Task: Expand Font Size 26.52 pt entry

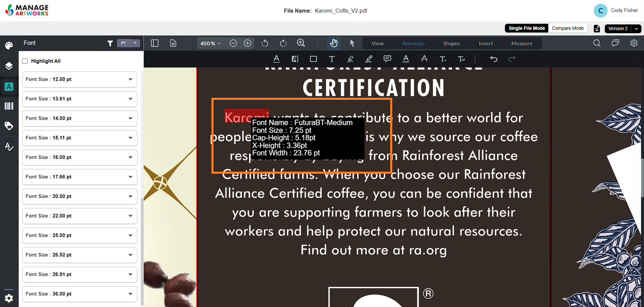Action: [80, 255]
